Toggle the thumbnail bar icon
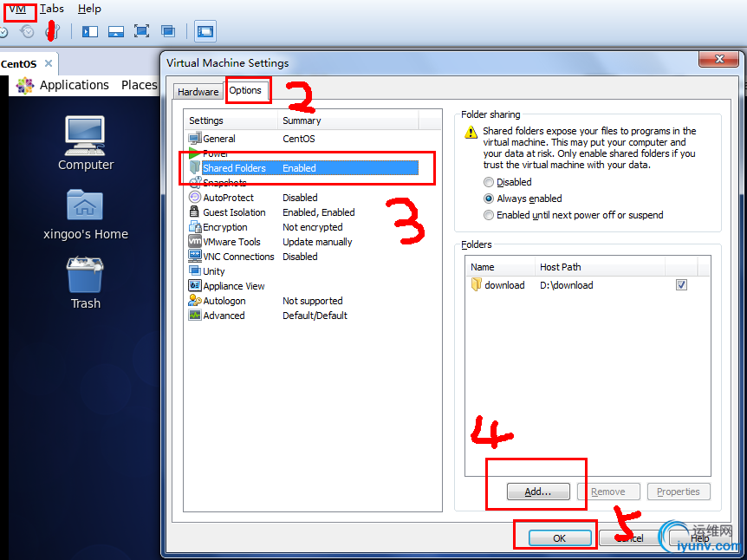 point(116,32)
